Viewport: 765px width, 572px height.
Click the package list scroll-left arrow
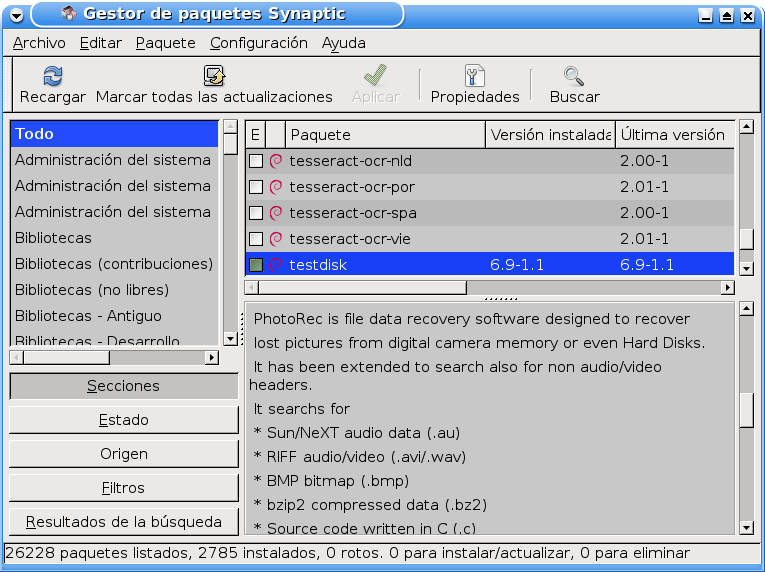[252, 287]
